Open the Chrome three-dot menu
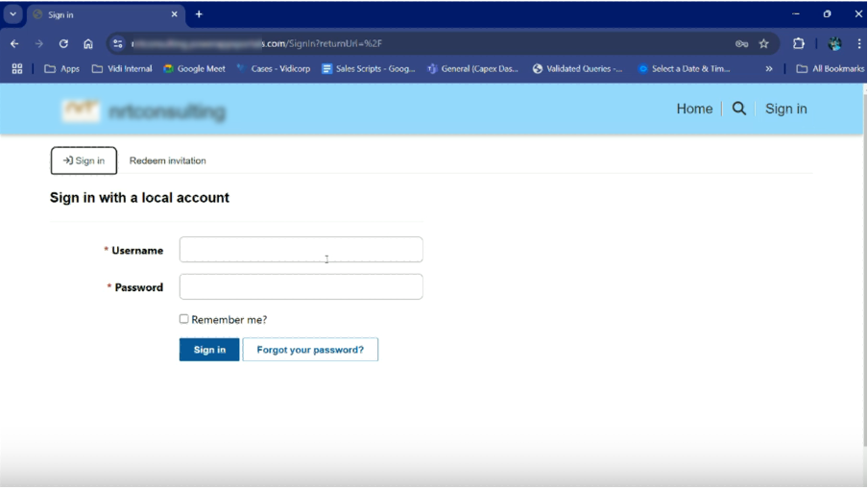 (x=858, y=43)
